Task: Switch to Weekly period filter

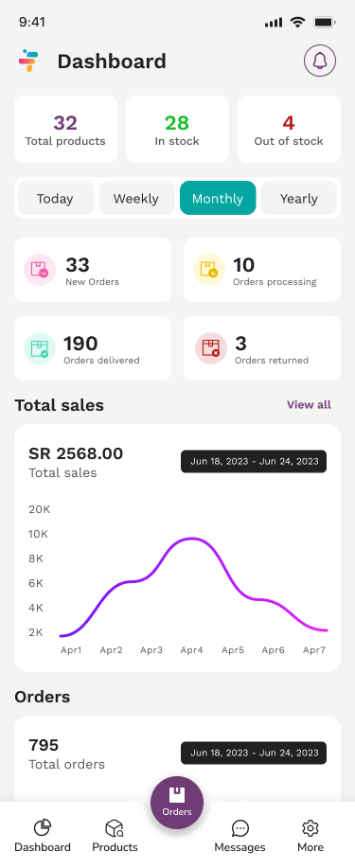Action: tap(136, 198)
